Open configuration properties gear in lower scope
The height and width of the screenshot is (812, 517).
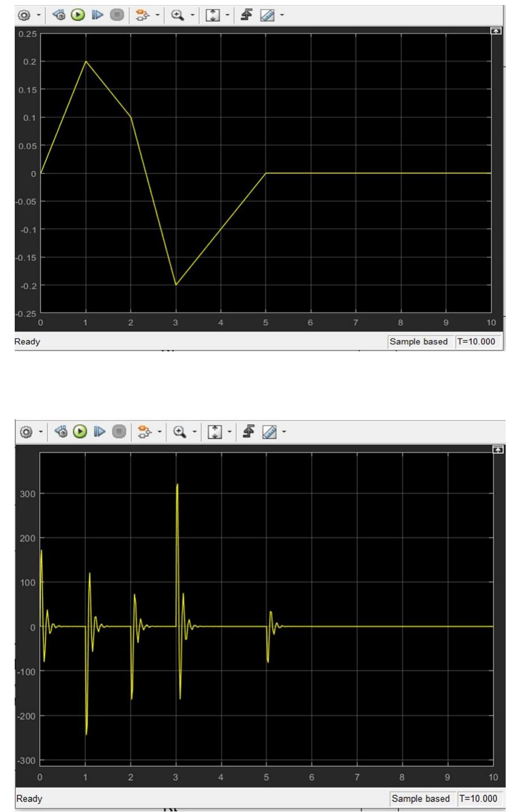[x=25, y=432]
